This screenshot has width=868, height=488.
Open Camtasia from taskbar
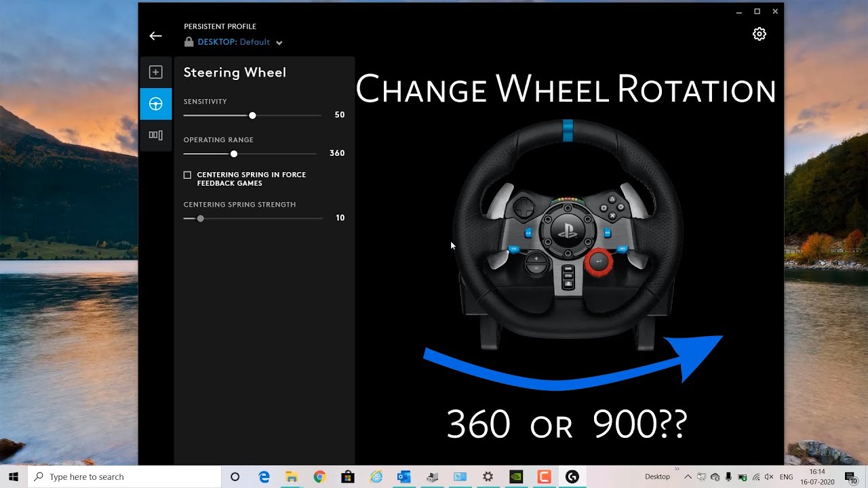point(544,477)
